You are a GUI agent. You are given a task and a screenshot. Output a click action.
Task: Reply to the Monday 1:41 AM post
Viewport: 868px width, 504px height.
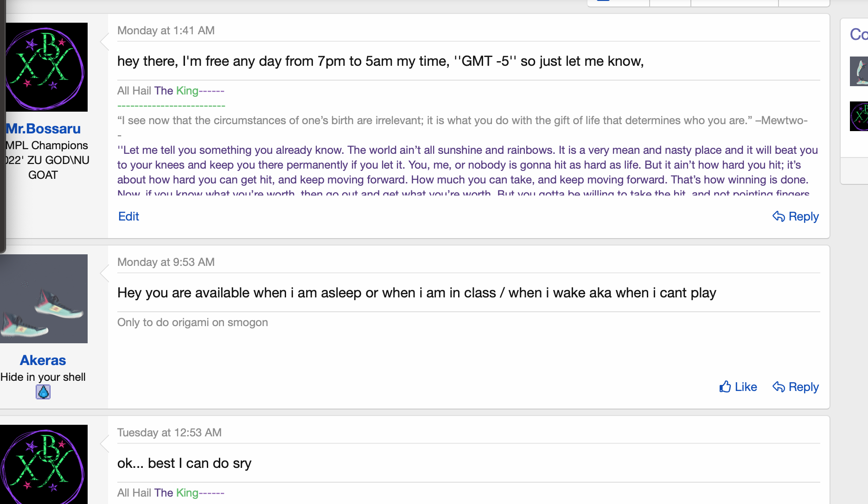[796, 216]
